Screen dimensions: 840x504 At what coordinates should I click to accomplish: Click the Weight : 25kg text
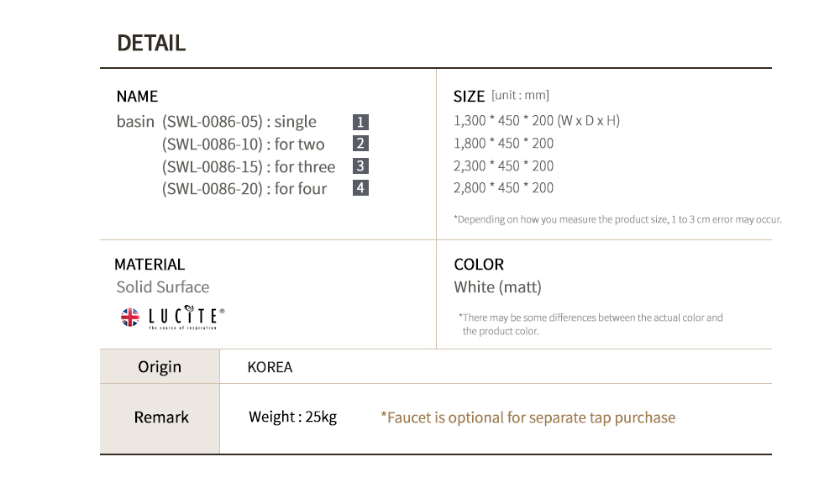pyautogui.click(x=292, y=417)
